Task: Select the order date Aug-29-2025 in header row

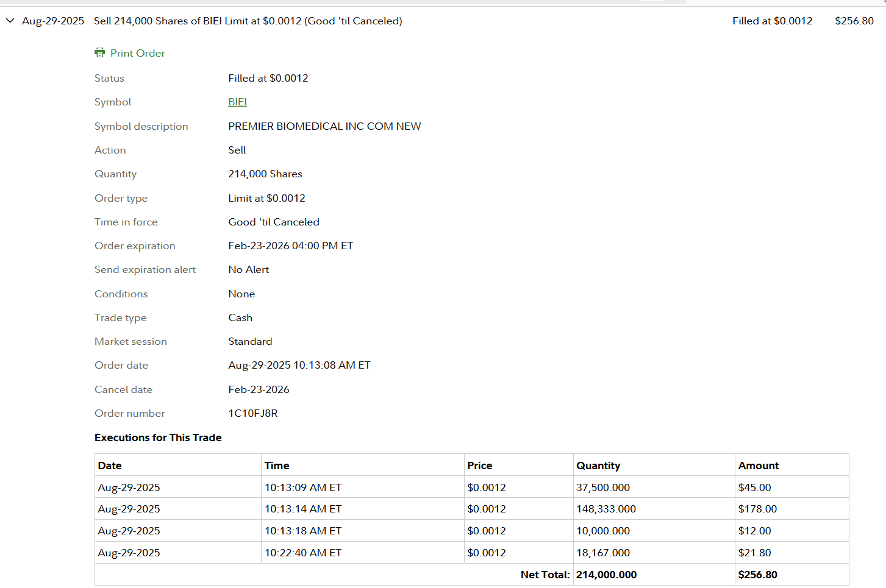Action: 53,21
